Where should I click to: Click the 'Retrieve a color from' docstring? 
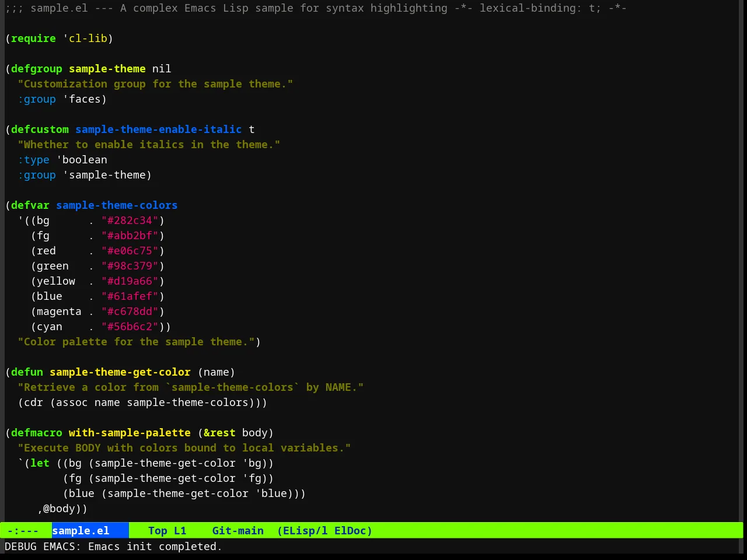tap(190, 387)
